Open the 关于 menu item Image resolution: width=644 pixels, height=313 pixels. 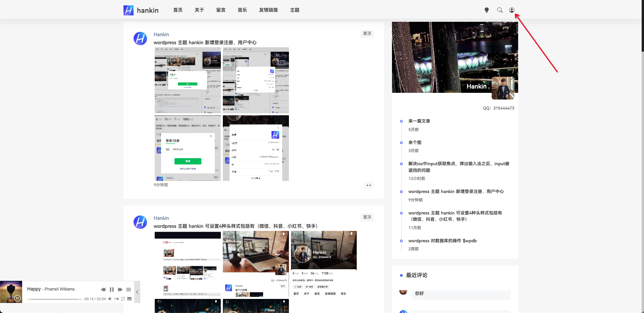(x=199, y=10)
